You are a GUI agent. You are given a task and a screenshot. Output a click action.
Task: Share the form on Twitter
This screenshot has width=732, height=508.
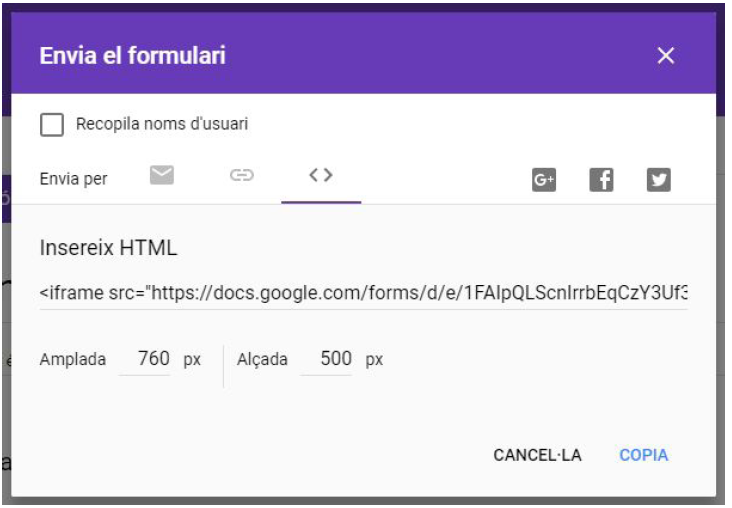(x=658, y=180)
